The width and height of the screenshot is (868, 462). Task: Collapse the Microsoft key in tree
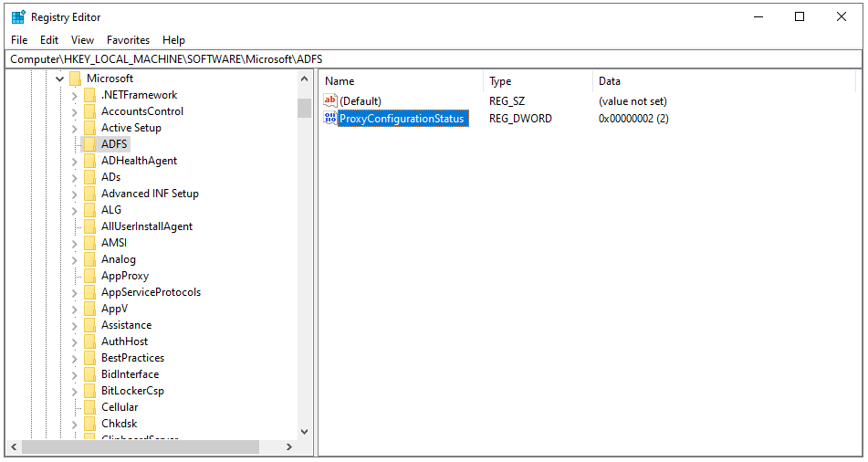(x=60, y=79)
